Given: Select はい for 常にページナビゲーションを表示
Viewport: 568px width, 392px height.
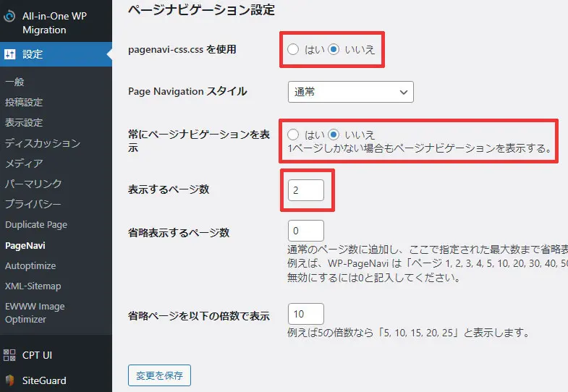Looking at the screenshot, I should (x=293, y=135).
